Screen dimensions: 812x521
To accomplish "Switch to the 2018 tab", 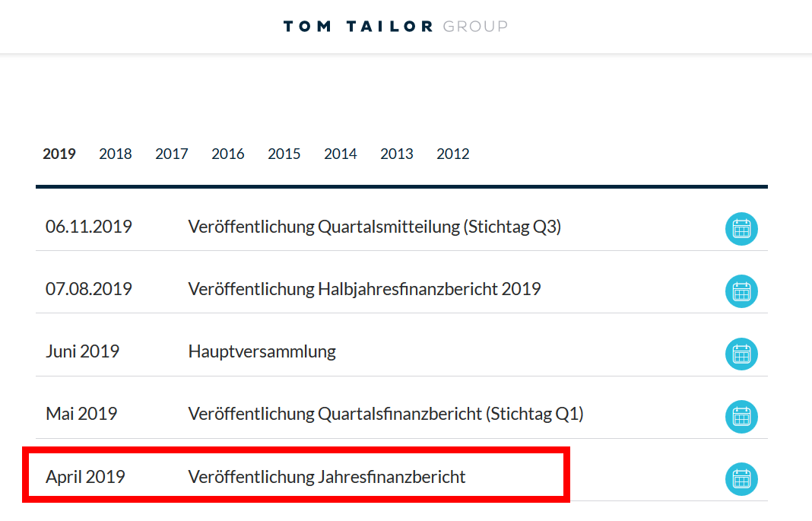I will pyautogui.click(x=116, y=154).
